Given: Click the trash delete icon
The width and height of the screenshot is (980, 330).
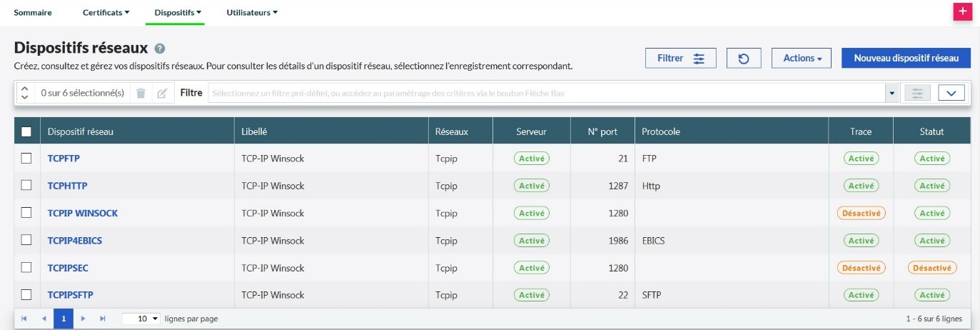Looking at the screenshot, I should tap(141, 93).
